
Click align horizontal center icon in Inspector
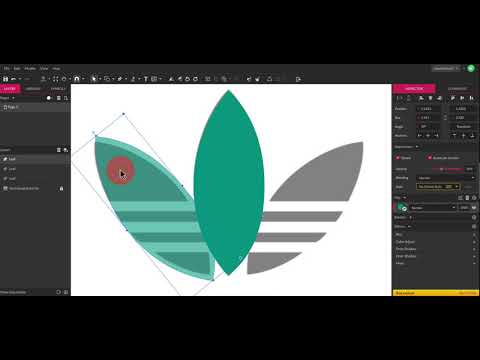click(x=430, y=98)
